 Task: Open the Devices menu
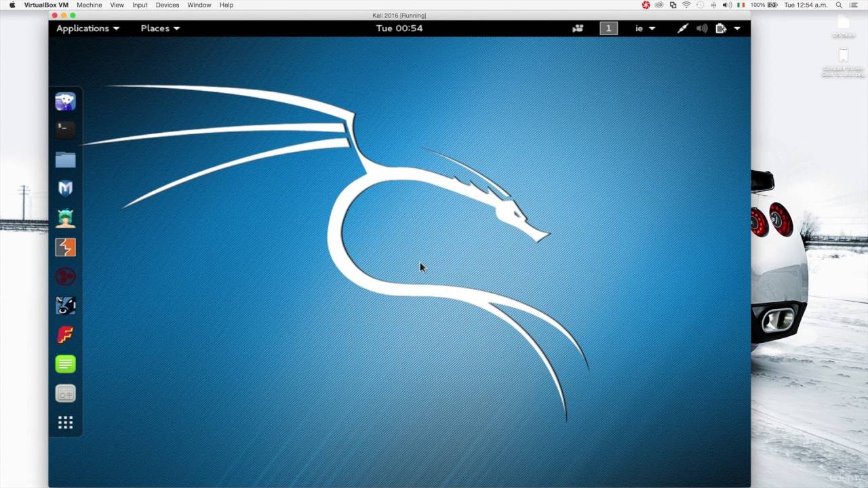[x=167, y=5]
